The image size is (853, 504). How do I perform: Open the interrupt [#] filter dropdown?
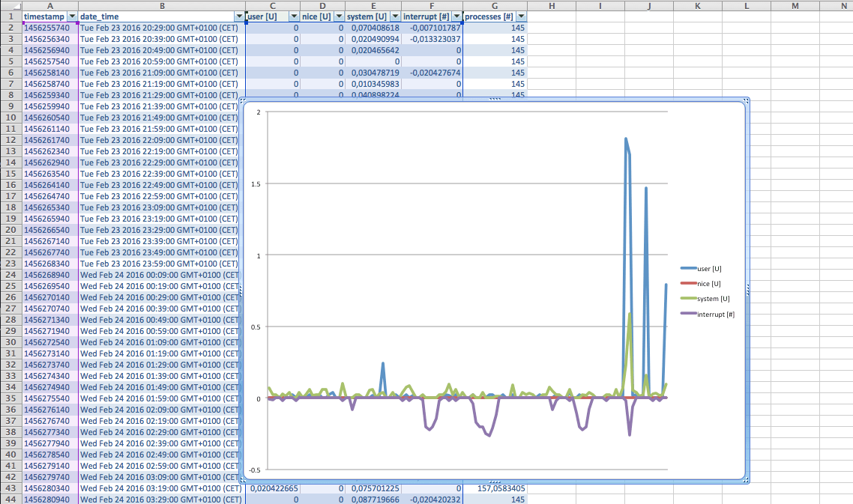coord(456,16)
